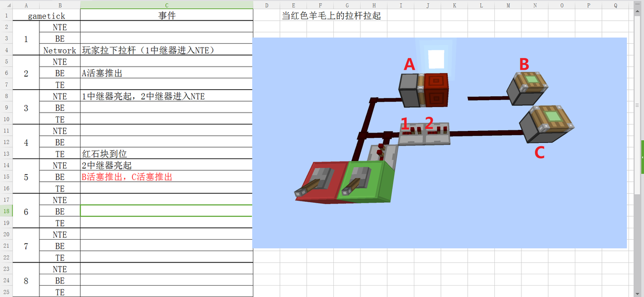The image size is (644, 297).
Task: Click the merged gametick cell "3"
Action: [26, 108]
